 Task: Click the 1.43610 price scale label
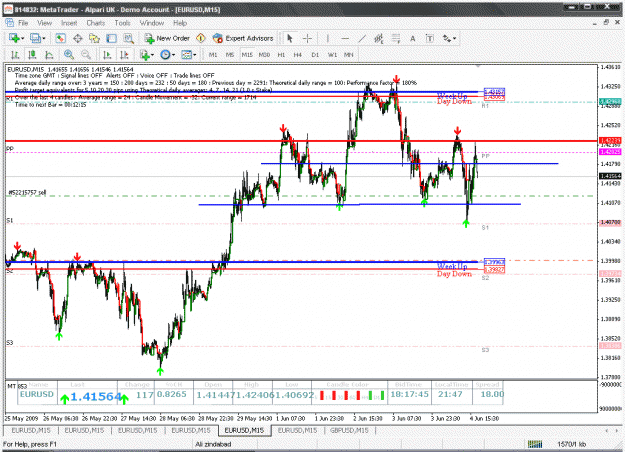click(611, 67)
